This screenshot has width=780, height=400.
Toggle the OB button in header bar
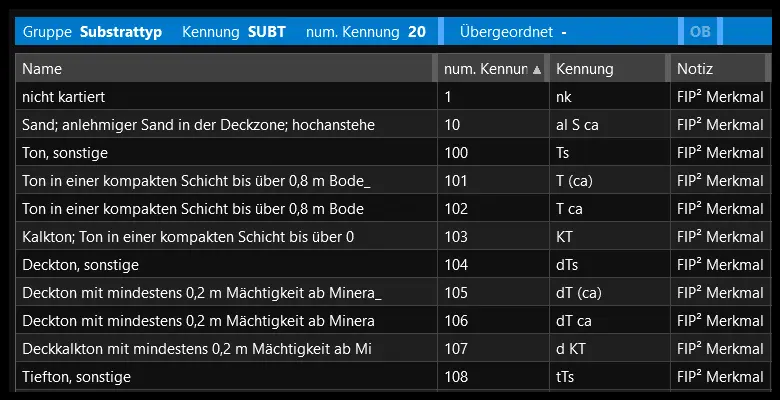700,32
